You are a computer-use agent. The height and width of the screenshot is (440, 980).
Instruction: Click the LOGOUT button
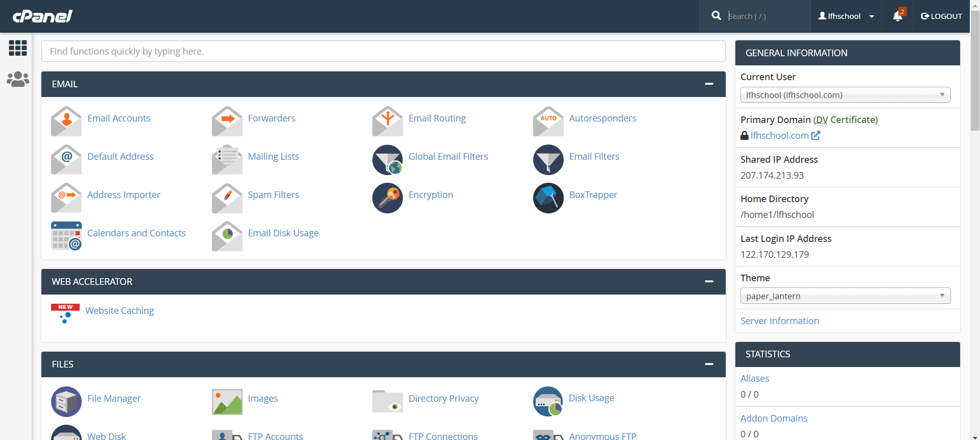pos(941,16)
